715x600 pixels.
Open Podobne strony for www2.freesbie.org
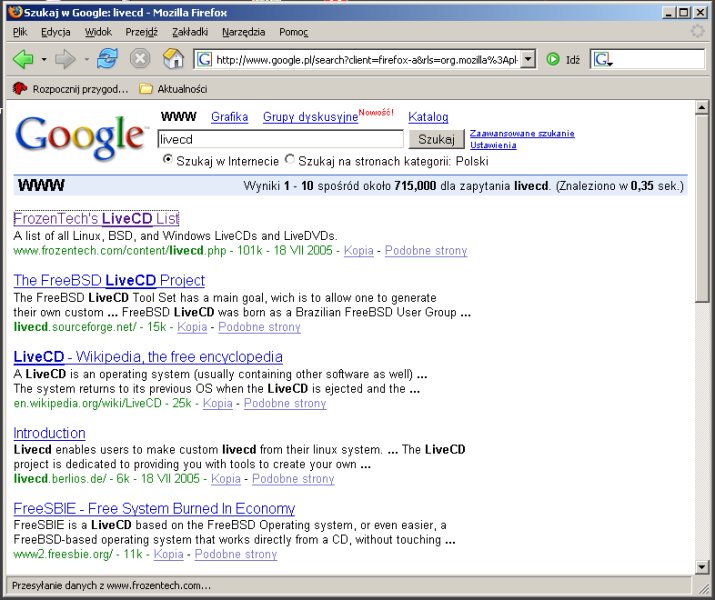236,554
